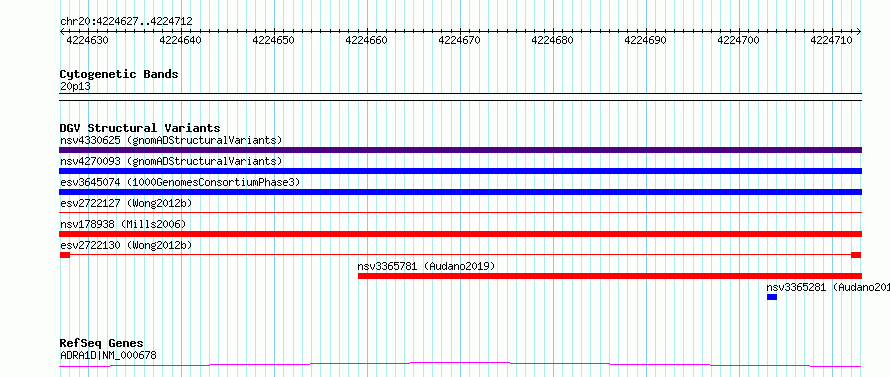Screen dimensions: 890x377
Task: Select the nsv4270093 blue variant bar
Action: tap(460, 171)
